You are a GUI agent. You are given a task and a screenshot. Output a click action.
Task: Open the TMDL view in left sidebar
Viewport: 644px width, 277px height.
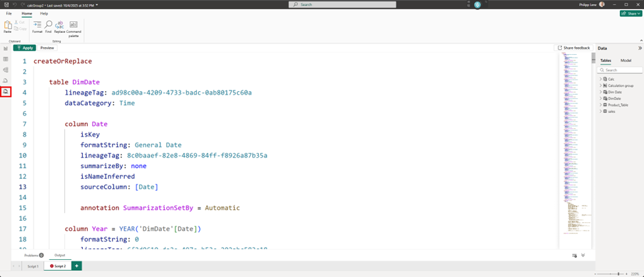pyautogui.click(x=5, y=91)
